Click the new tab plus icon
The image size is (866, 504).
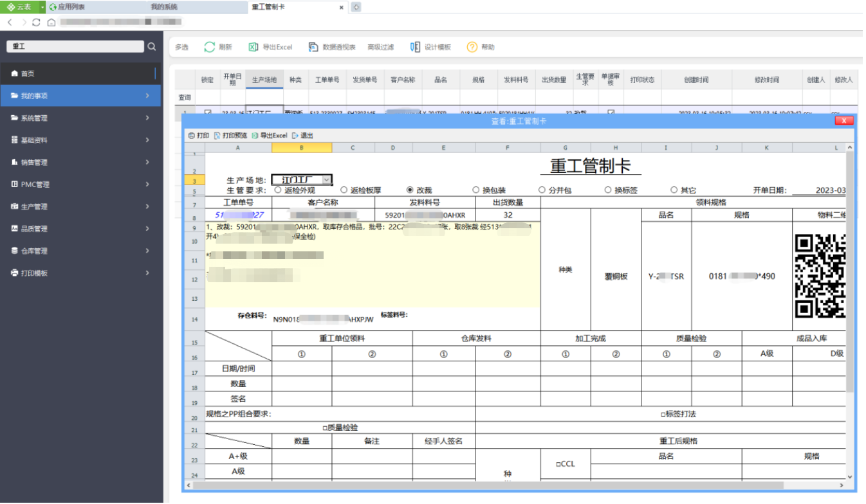click(356, 7)
